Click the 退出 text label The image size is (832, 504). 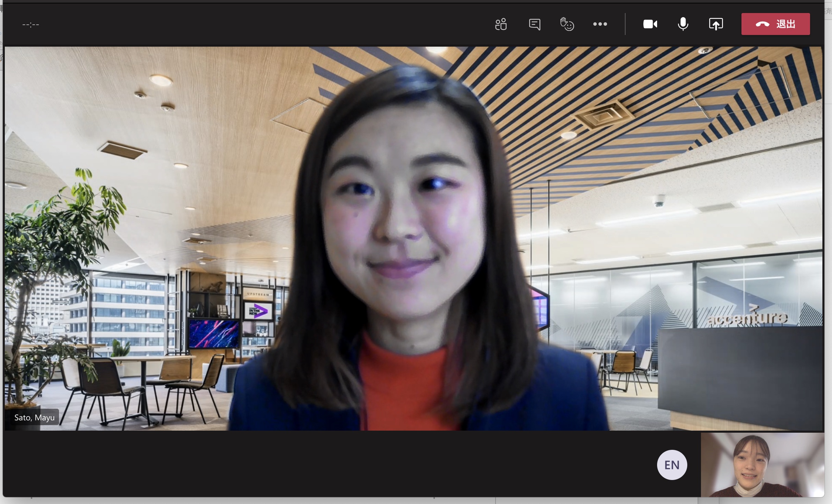coord(786,24)
